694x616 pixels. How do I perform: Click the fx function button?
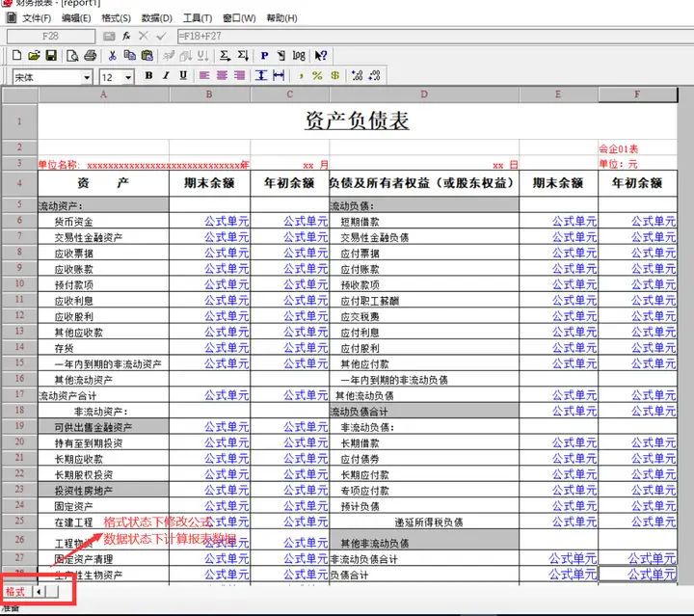tap(126, 37)
